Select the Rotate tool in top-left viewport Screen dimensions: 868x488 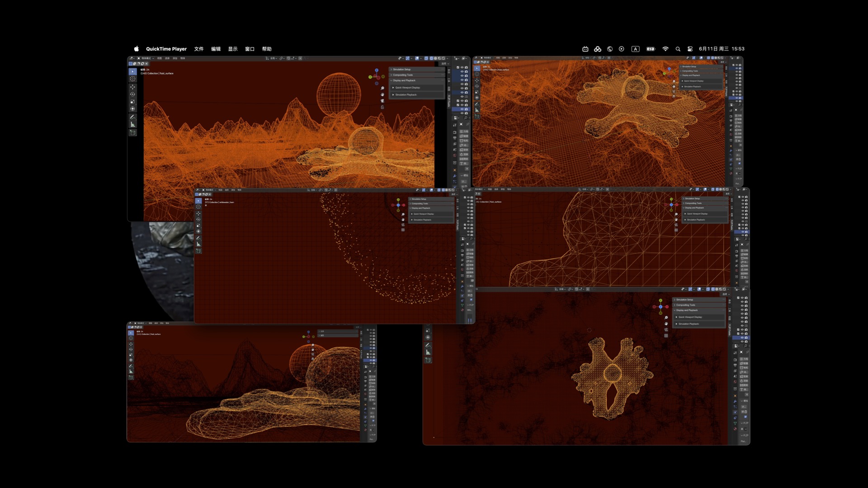click(x=132, y=94)
